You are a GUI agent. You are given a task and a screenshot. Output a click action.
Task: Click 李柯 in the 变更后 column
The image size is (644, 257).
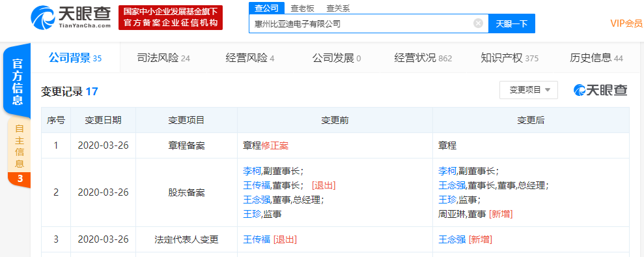click(448, 171)
